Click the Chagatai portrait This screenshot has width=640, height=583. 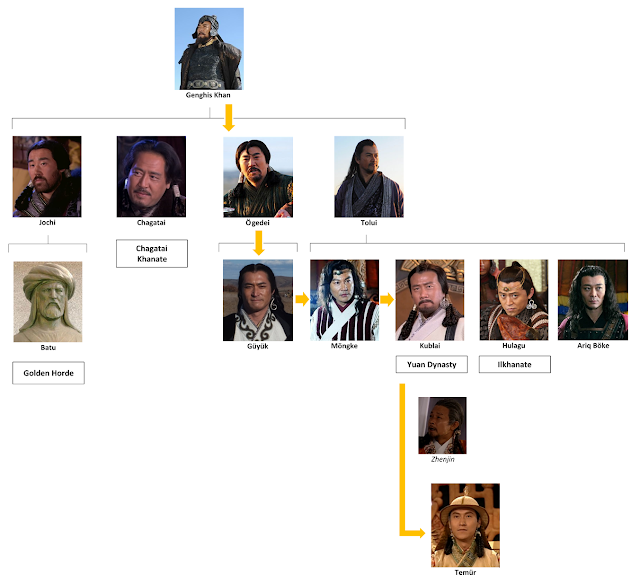151,176
